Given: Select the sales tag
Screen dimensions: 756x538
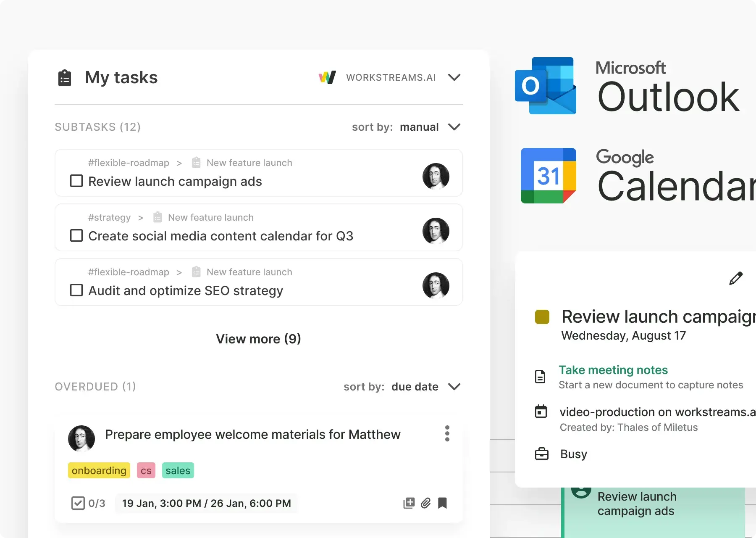Looking at the screenshot, I should coord(178,471).
